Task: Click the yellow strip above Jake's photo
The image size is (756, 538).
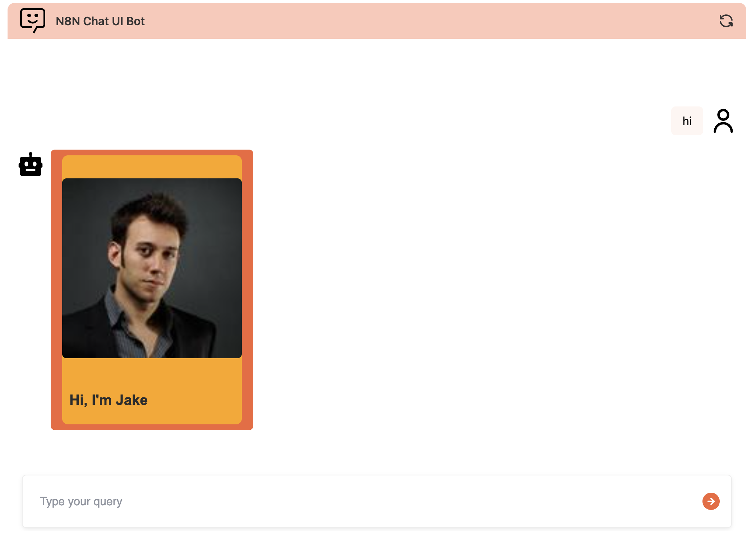Action: tap(152, 167)
